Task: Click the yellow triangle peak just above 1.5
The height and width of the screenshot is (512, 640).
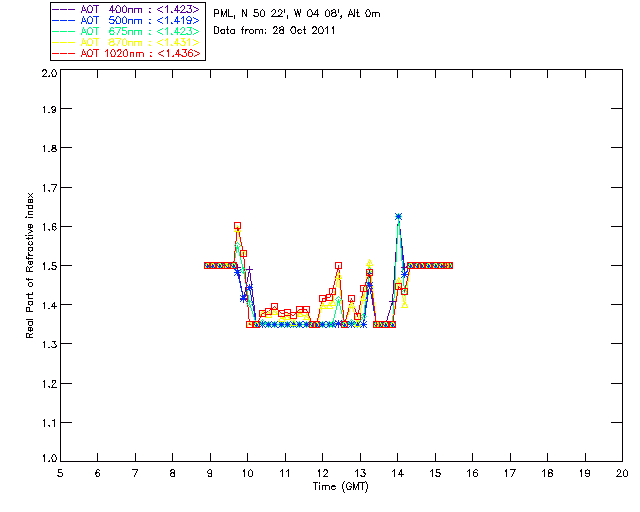Action: 369,263
